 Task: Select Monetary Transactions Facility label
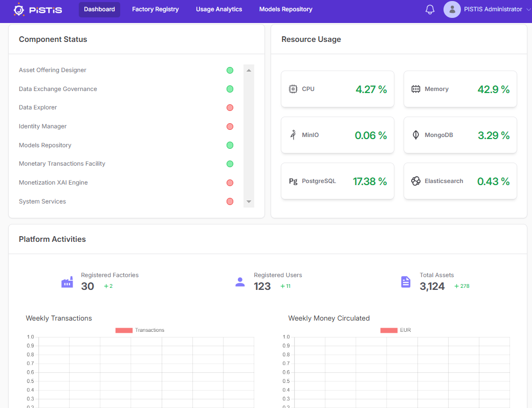coord(62,164)
